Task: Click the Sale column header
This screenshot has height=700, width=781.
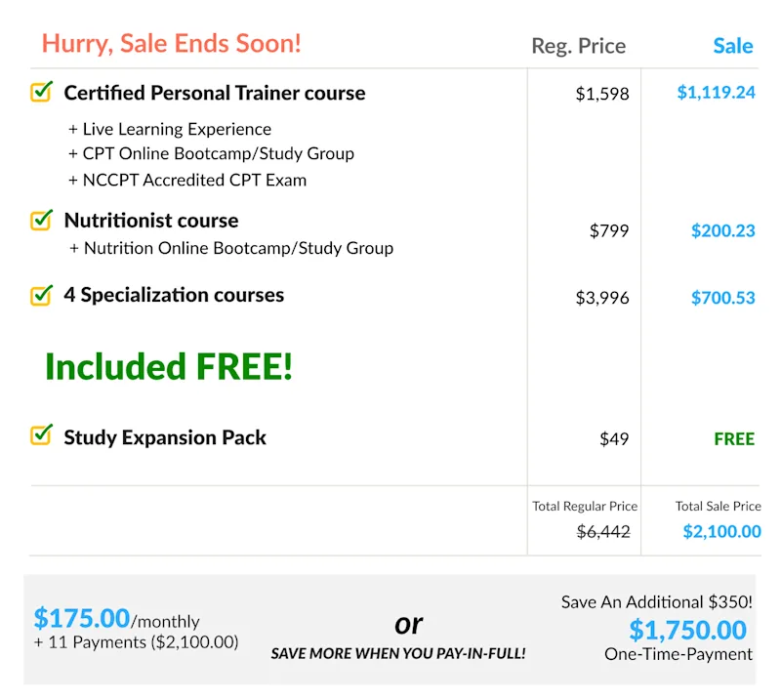Action: [733, 46]
